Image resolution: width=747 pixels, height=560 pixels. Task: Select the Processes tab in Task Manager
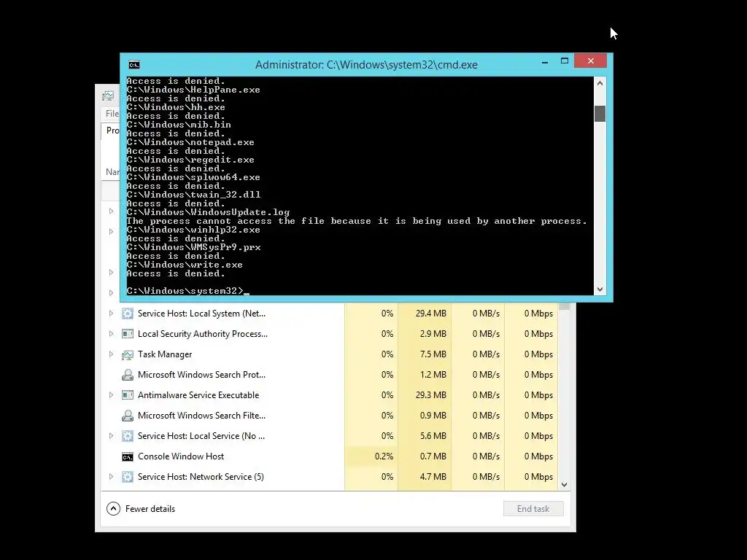pos(111,131)
